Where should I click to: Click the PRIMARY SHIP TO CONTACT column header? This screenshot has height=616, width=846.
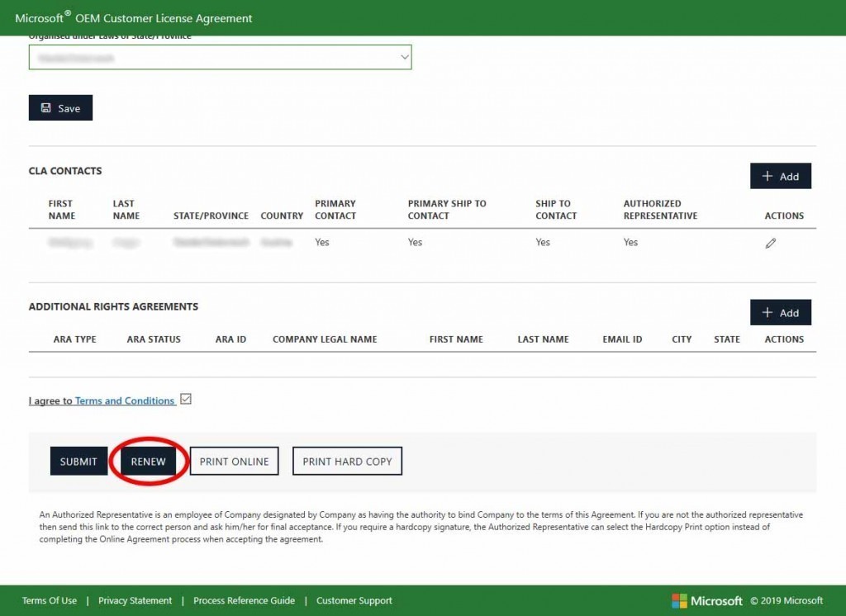pos(447,209)
